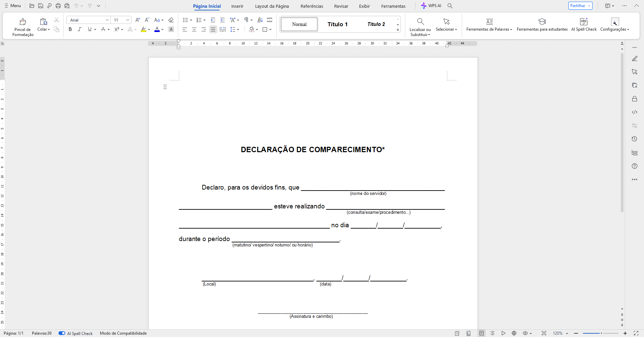The height and width of the screenshot is (337, 644).
Task: Open the quick access toolbar customize arrow
Action: 99,6
